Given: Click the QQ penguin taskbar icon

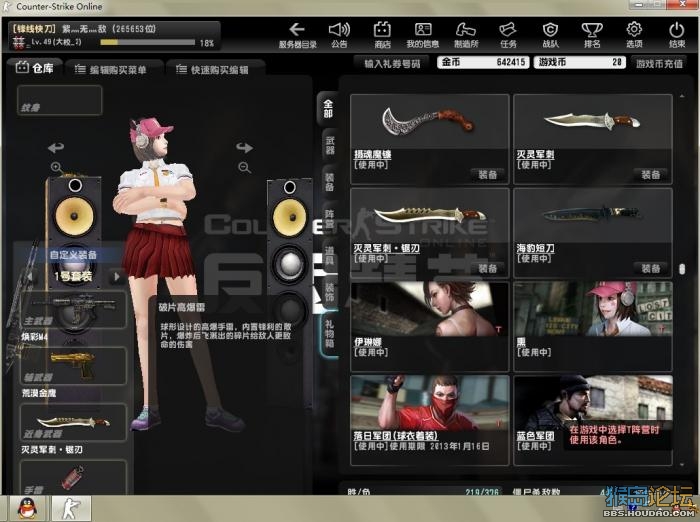Looking at the screenshot, I should click(28, 508).
